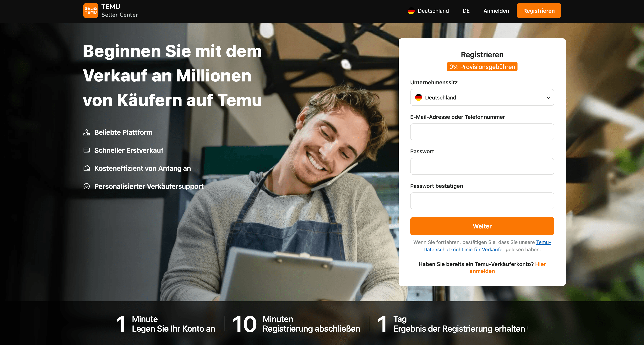Click Anmelden in the top navigation
The image size is (644, 345).
pyautogui.click(x=496, y=11)
